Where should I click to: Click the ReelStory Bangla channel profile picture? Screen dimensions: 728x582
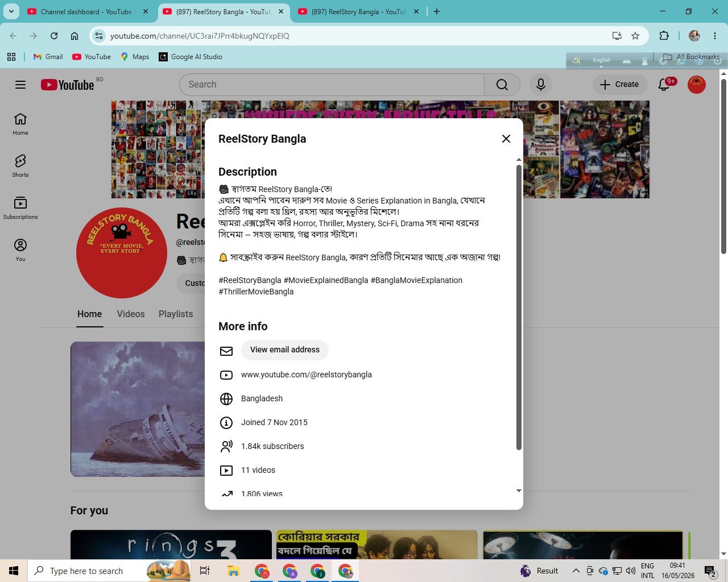coord(122,253)
